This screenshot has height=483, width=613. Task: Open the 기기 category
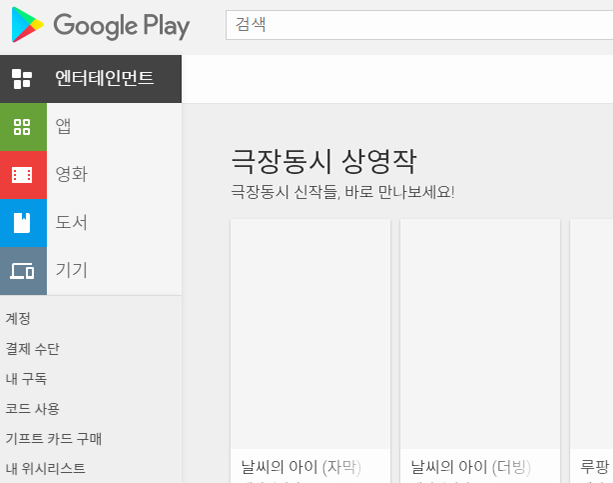tap(72, 270)
